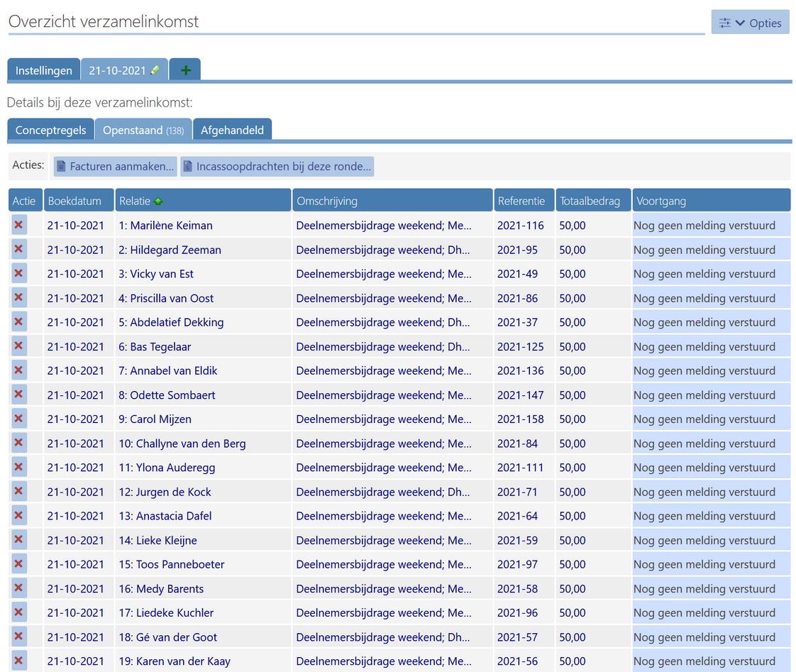Click Facturen aanmaken button

point(115,167)
